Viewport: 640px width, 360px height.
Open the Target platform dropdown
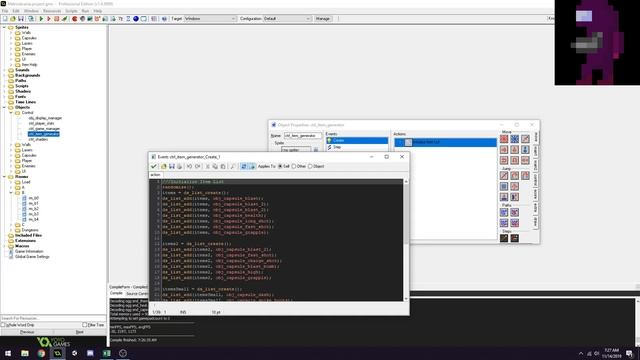point(210,19)
